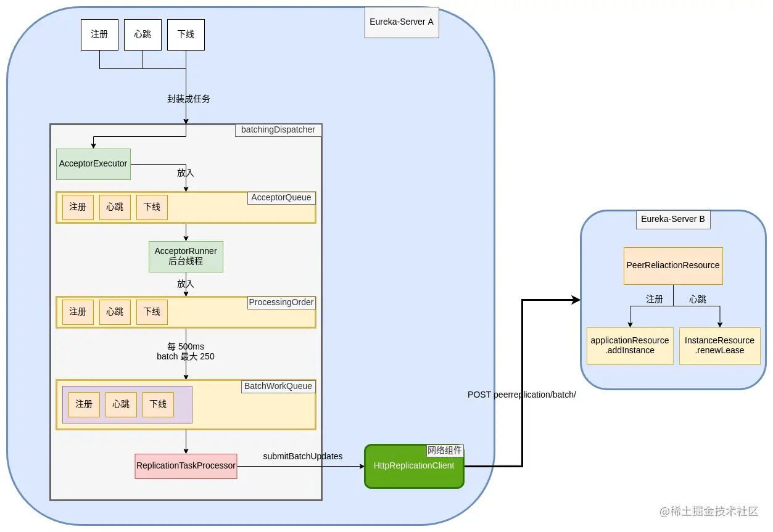Viewport: 773px width, 532px height.
Task: Pick 心跳 inside the BatchWorkQueue purple batch
Action: click(121, 404)
